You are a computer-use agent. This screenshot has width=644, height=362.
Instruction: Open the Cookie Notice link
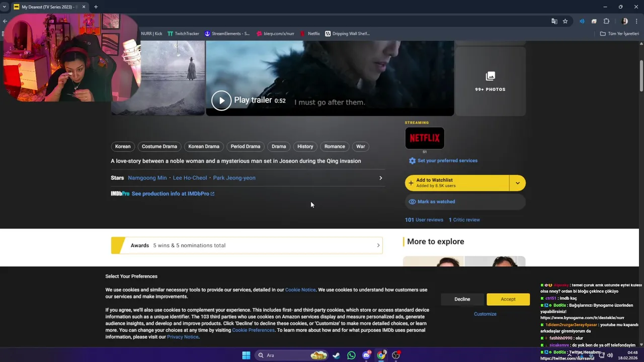pos(300,290)
